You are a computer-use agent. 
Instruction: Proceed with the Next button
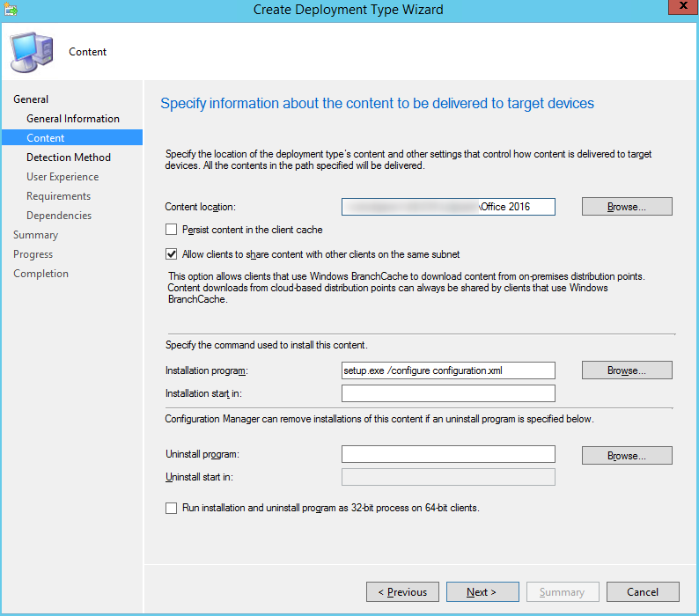[x=482, y=592]
